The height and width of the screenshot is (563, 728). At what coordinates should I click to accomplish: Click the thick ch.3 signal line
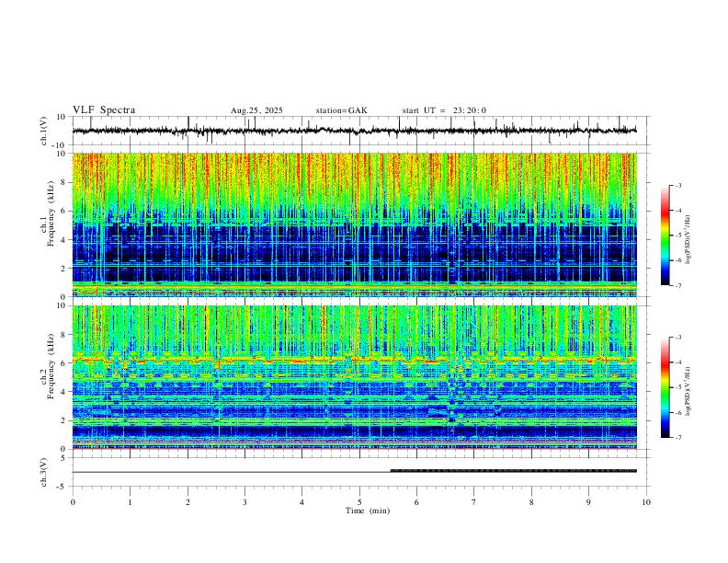pyautogui.click(x=514, y=471)
